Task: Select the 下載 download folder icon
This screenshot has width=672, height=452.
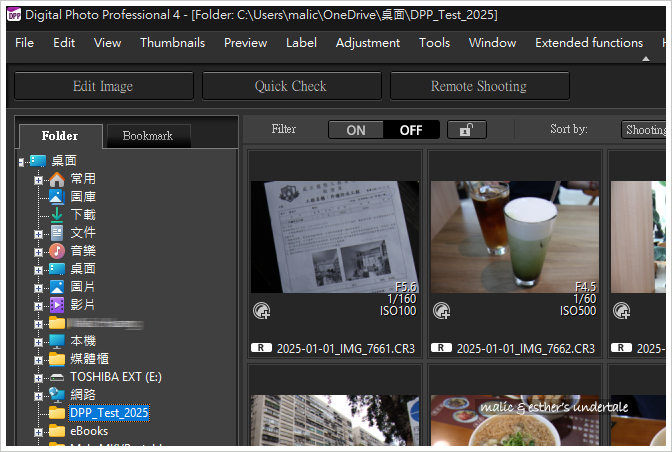Action: [57, 214]
